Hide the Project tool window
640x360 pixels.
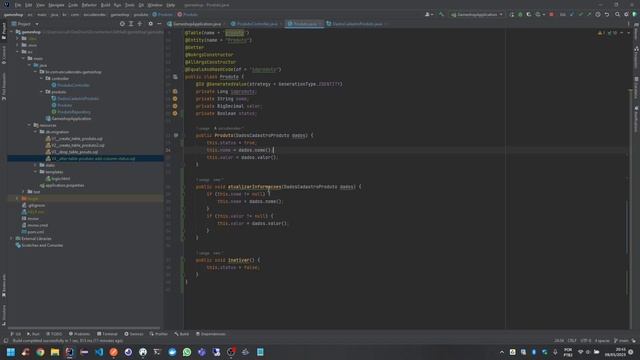tap(159, 24)
